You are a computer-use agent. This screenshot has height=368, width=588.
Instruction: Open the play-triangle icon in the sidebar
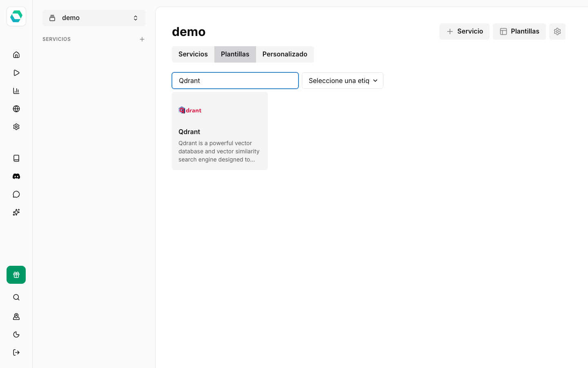click(x=16, y=73)
